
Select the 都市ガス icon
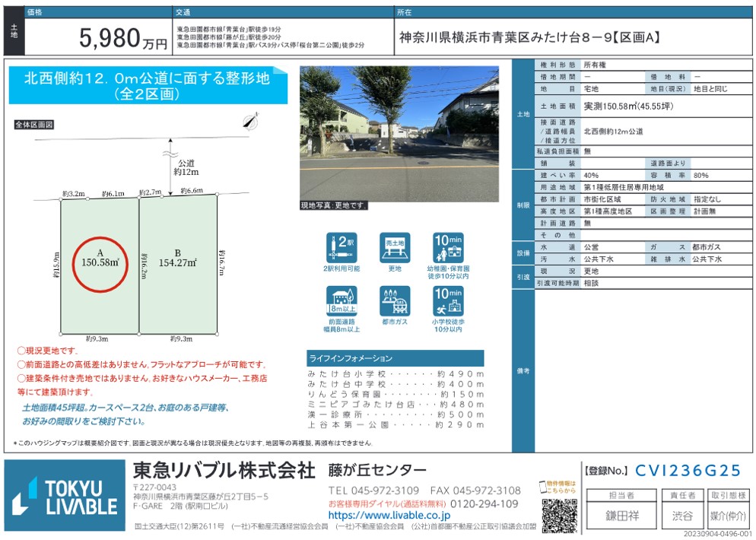click(x=395, y=302)
